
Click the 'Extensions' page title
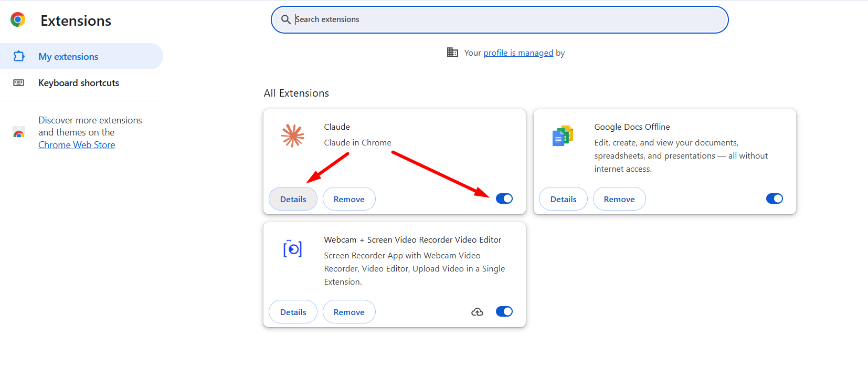[x=76, y=20]
